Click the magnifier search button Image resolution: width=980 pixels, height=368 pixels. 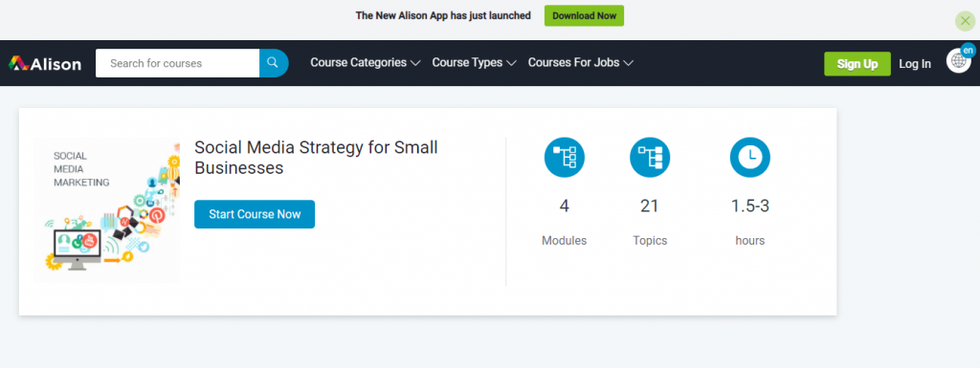point(273,63)
